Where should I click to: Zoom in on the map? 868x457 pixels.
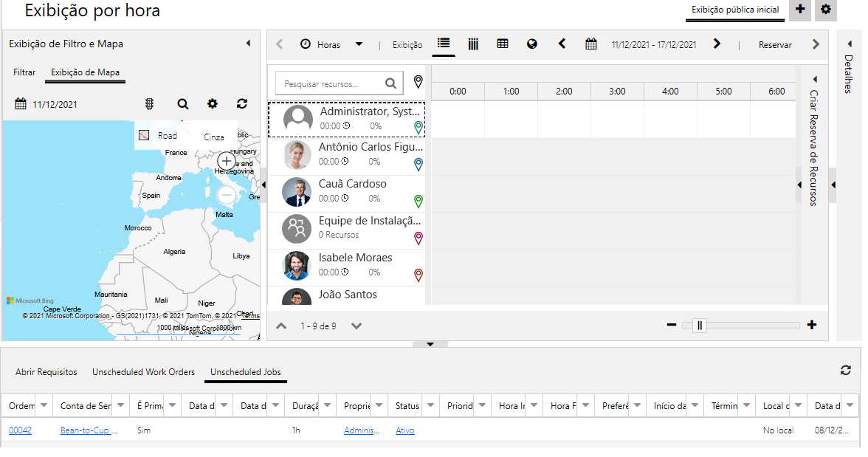226,161
